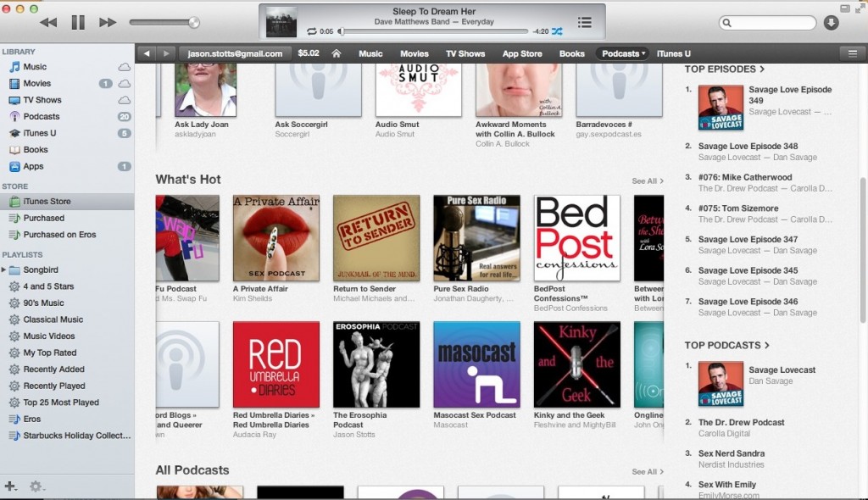Open the Movies store tab

(414, 53)
